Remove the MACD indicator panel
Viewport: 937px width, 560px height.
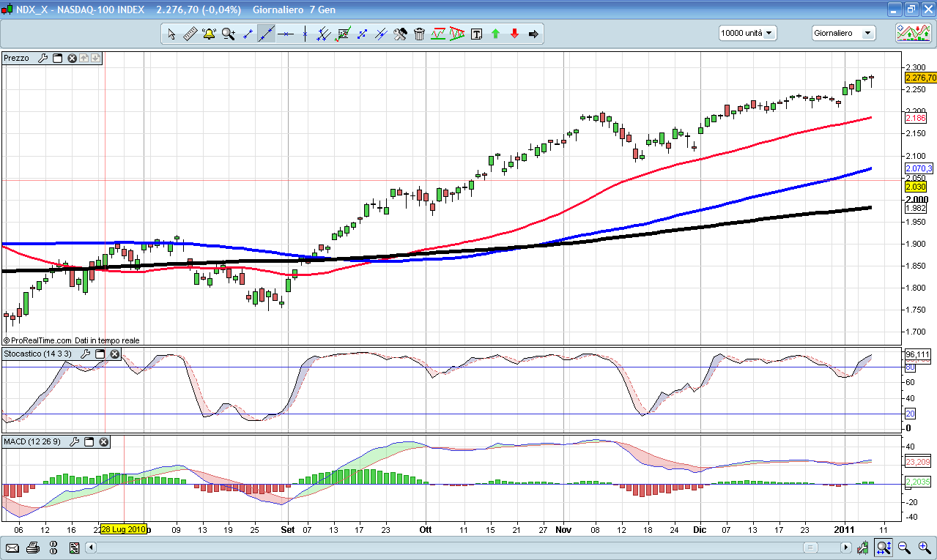[x=103, y=442]
